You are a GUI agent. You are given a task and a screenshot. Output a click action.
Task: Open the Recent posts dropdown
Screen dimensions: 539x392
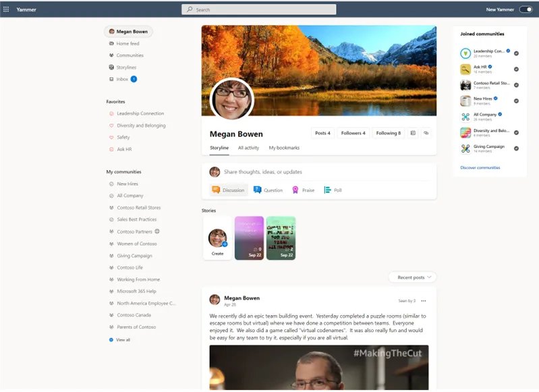click(x=412, y=277)
